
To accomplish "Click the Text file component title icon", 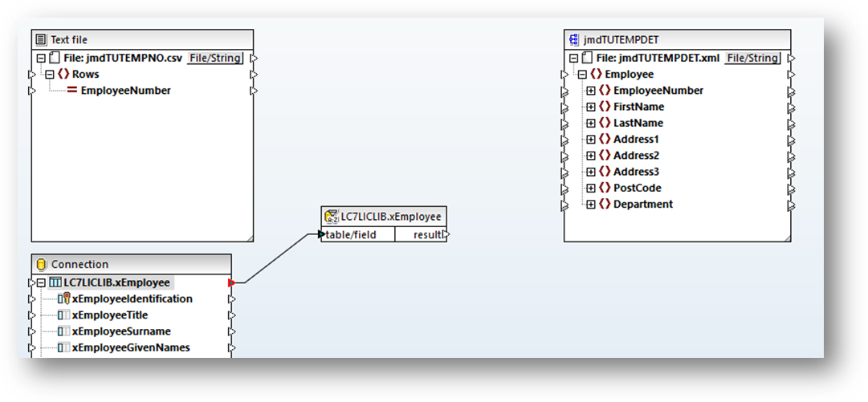I will click(40, 40).
